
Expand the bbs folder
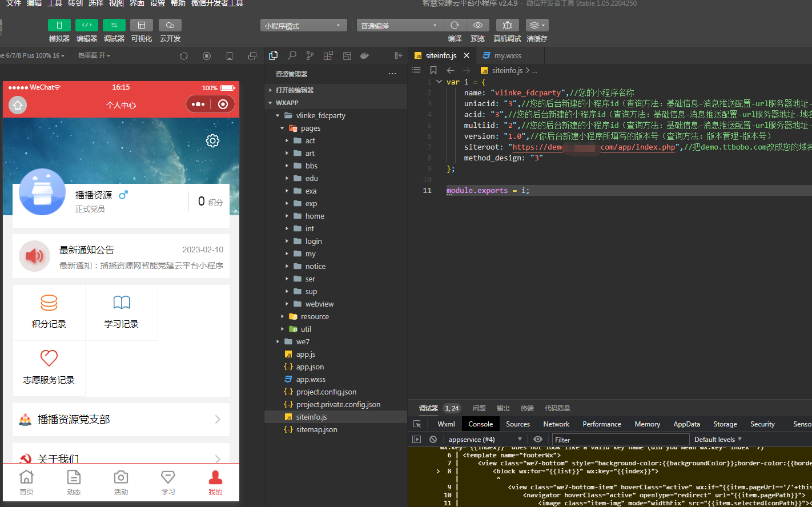click(336, 166)
